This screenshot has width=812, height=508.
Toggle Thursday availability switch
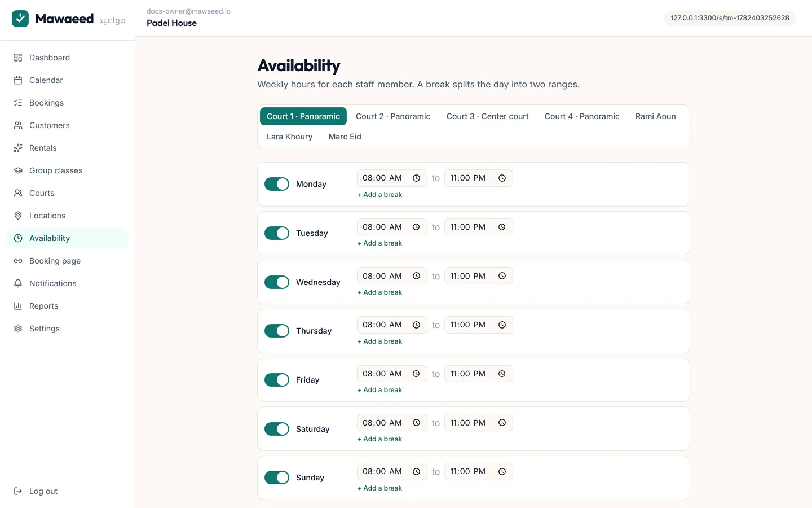(277, 331)
